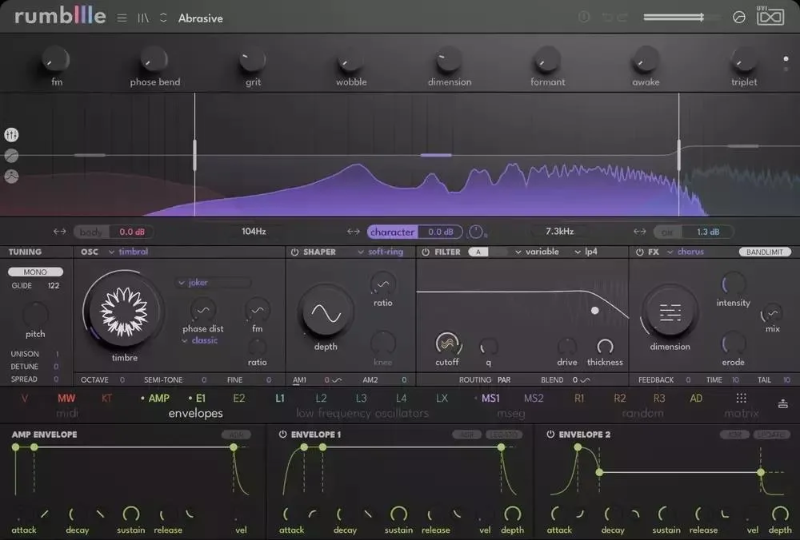
Task: Click the round clock icon near character
Action: [476, 232]
